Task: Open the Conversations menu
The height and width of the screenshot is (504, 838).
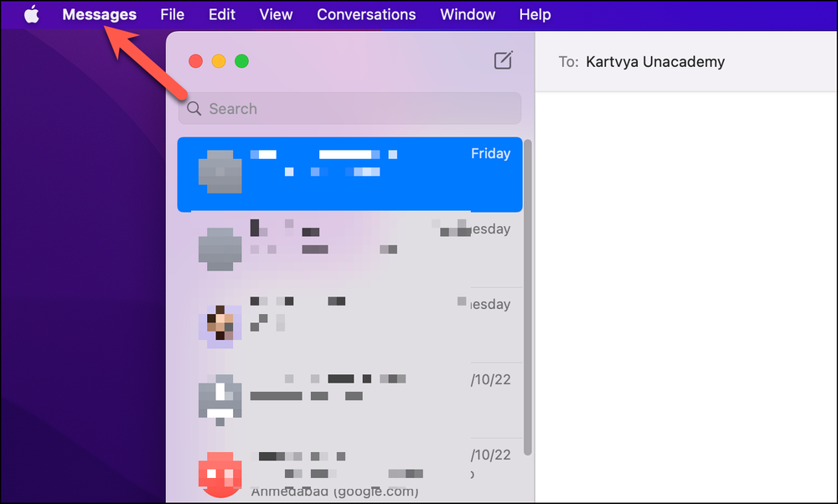Action: point(366,14)
